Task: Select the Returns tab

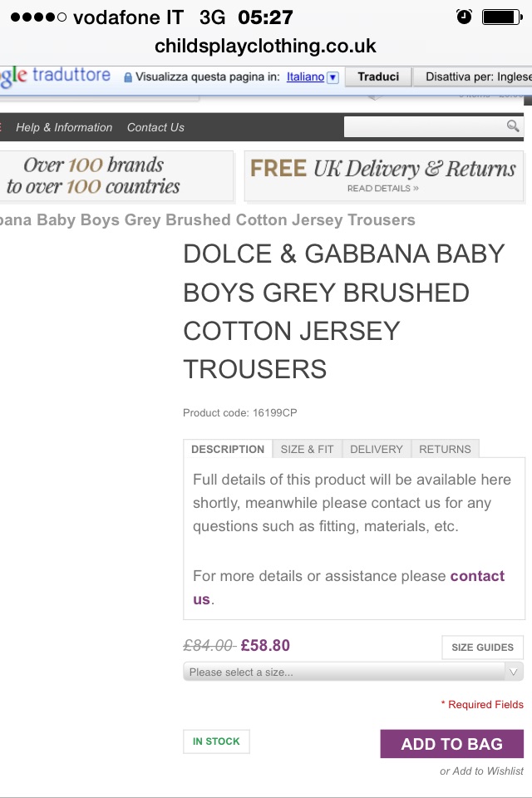Action: [x=445, y=449]
